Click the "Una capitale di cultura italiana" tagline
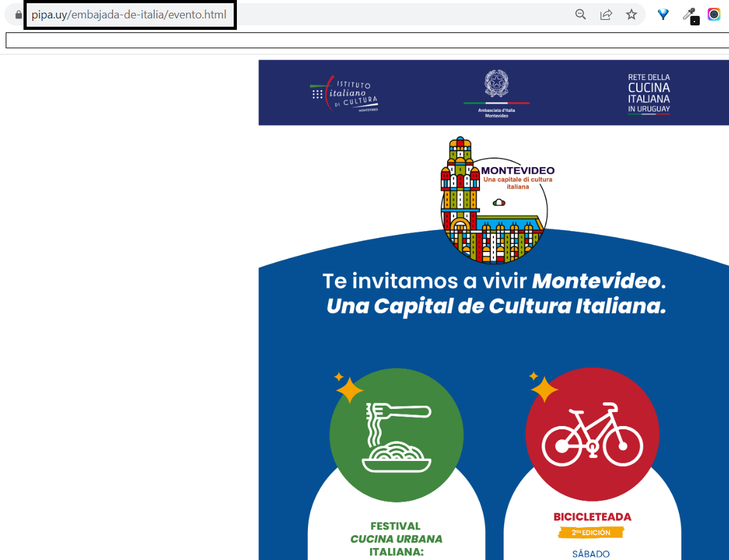The width and height of the screenshot is (729, 560). point(518,183)
